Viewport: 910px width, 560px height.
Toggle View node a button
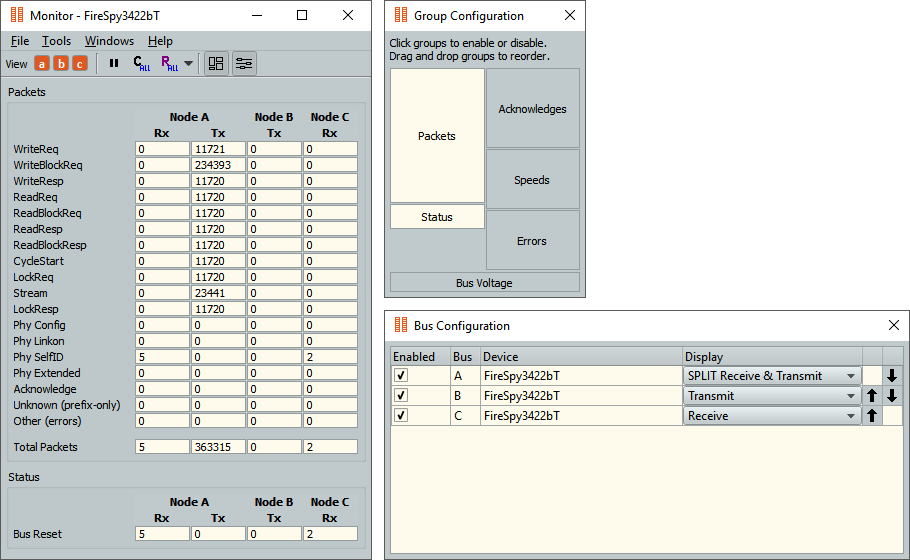pyautogui.click(x=42, y=64)
